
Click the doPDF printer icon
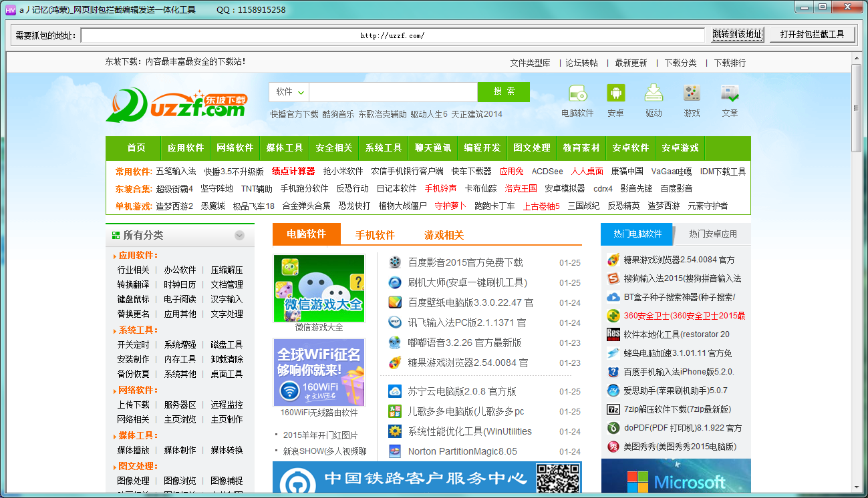click(x=613, y=428)
